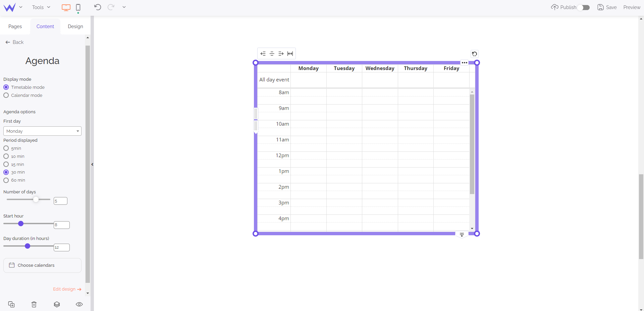Click the agenda scroll-down arrow
Viewport: 644px width, 311px height.
[472, 229]
